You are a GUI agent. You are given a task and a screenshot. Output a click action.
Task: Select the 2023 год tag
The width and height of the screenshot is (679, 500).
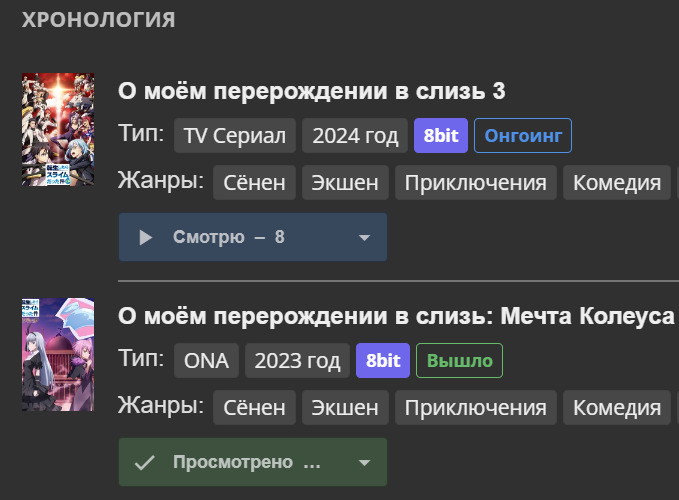297,361
